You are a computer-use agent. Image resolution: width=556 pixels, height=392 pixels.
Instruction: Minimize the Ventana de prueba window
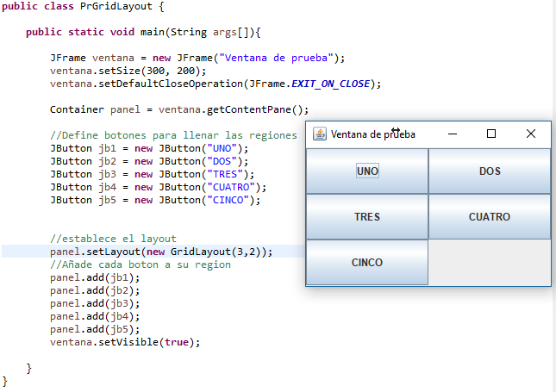tap(452, 134)
